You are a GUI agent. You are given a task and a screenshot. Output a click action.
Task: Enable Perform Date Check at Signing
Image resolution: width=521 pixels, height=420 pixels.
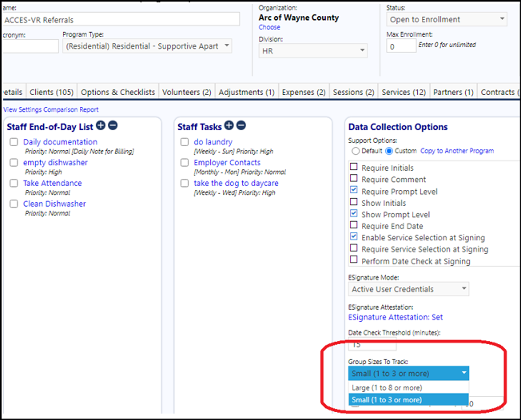[x=354, y=260]
